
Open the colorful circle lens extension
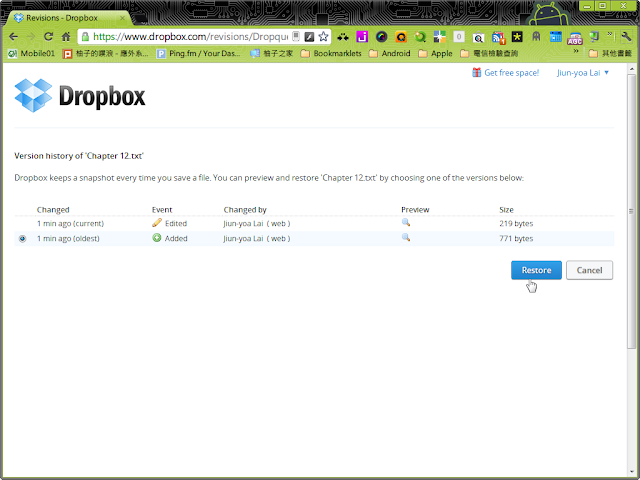(382, 37)
